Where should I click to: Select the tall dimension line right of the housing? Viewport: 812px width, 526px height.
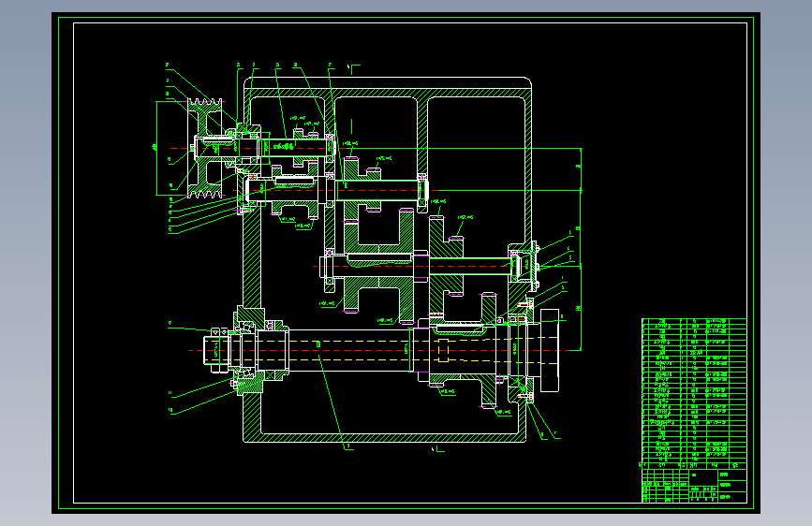581,249
